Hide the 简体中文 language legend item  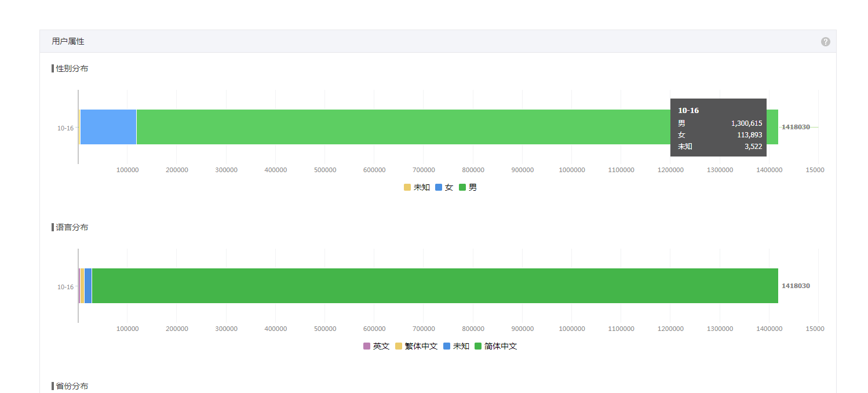[495, 346]
